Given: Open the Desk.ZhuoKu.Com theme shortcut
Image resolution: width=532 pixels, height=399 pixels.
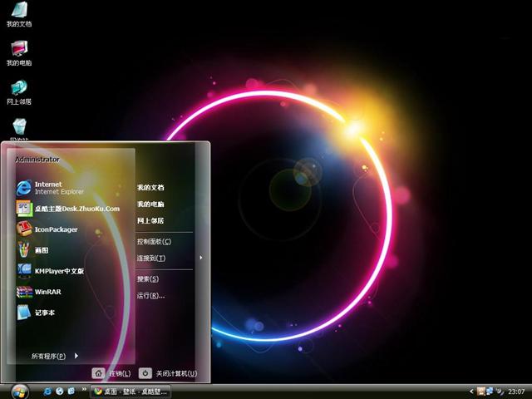Looking at the screenshot, I should [76, 209].
